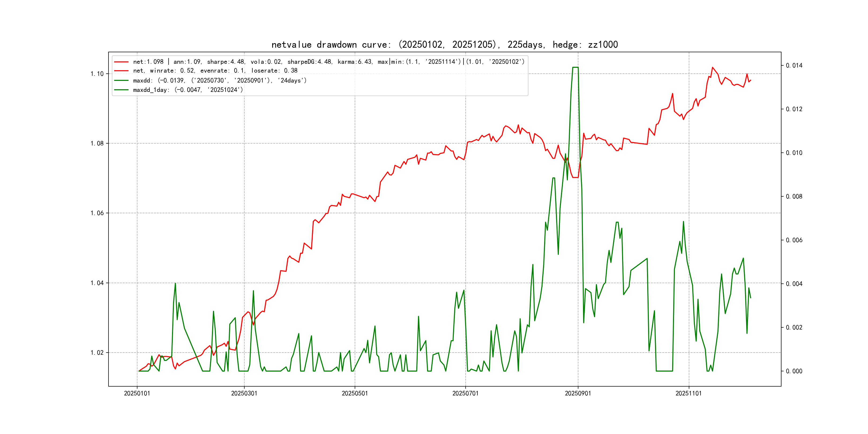Click the first red legend line swatch

[x=121, y=62]
